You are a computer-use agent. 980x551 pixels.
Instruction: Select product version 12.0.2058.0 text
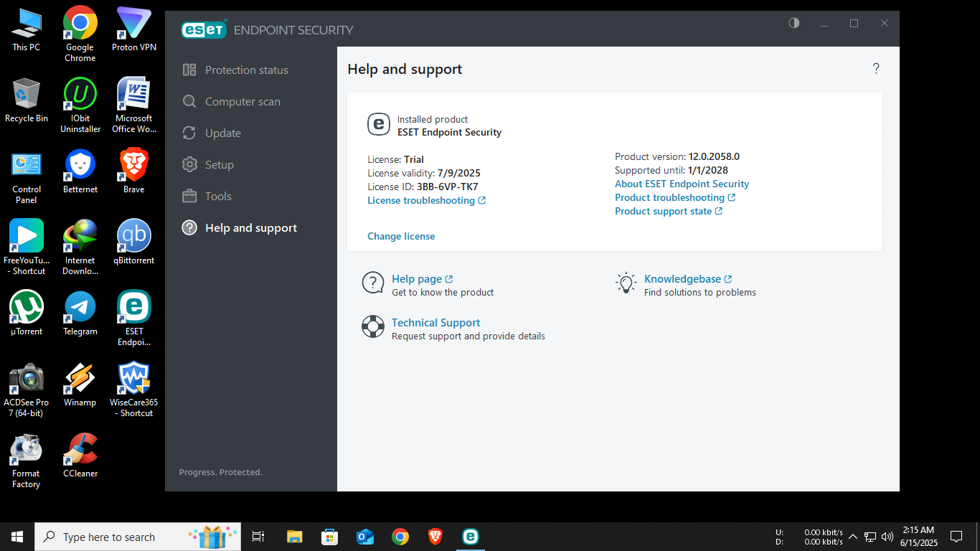pos(714,156)
